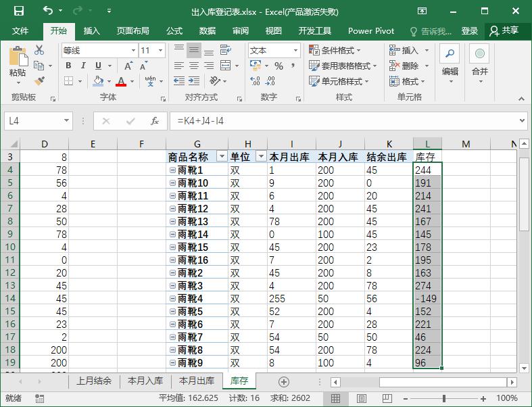Switch to Page Layout view

click(x=362, y=398)
